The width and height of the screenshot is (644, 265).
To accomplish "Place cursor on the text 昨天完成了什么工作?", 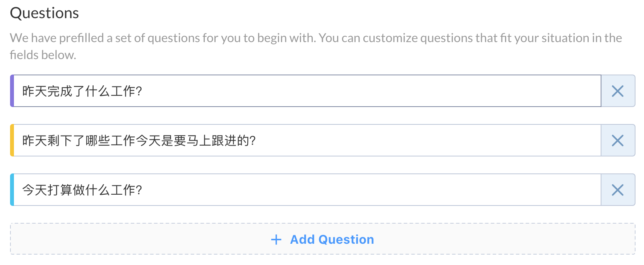I will coord(82,91).
